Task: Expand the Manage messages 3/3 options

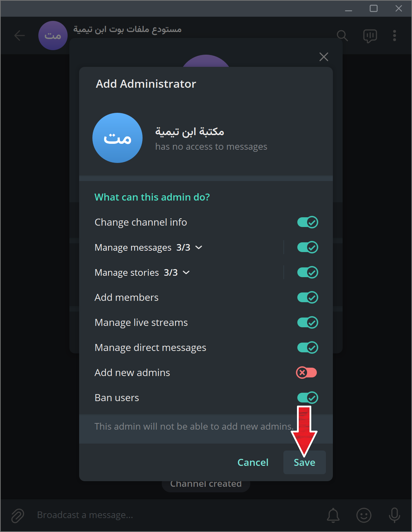Action: 198,247
